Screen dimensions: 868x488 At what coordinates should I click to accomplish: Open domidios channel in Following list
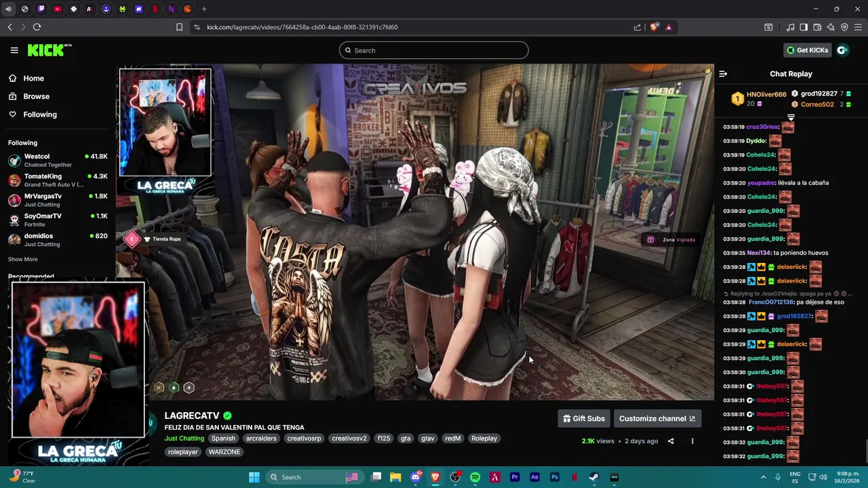coord(58,239)
